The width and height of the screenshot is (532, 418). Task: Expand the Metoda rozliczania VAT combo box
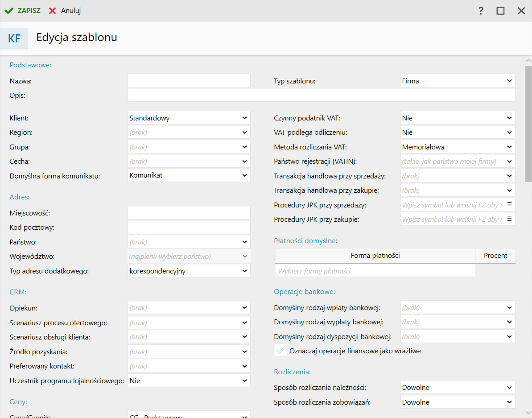click(x=509, y=147)
